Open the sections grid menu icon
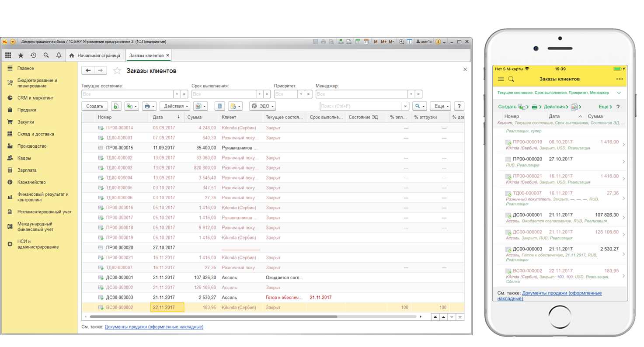The height and width of the screenshot is (347, 644). (x=8, y=56)
